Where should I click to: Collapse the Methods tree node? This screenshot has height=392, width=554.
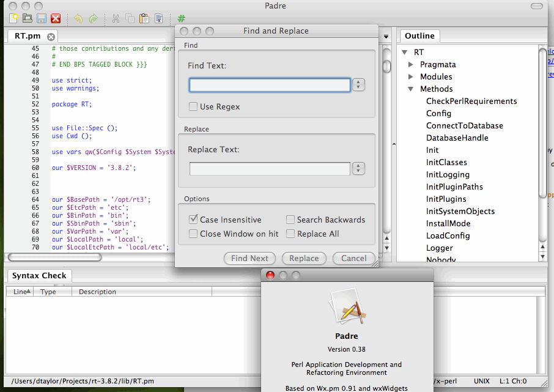[x=411, y=89]
